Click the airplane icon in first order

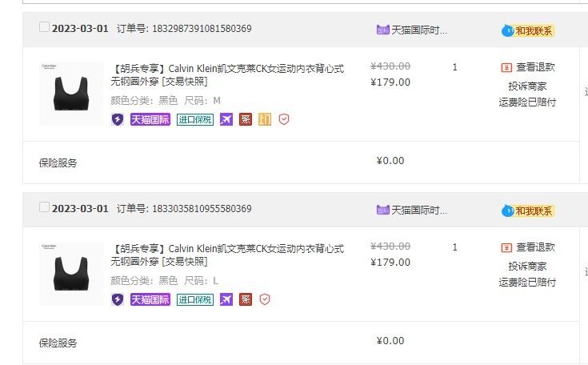(x=226, y=120)
